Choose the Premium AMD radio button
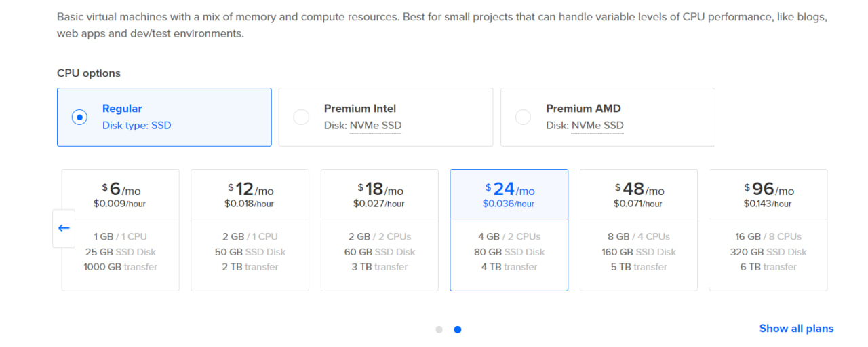The width and height of the screenshot is (868, 347). point(523,117)
